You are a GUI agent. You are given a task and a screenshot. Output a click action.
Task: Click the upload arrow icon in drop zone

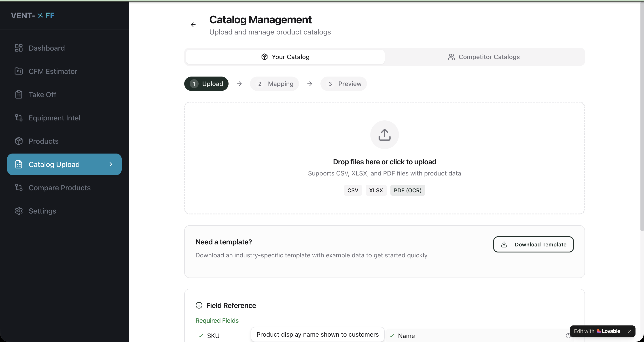coord(384,135)
